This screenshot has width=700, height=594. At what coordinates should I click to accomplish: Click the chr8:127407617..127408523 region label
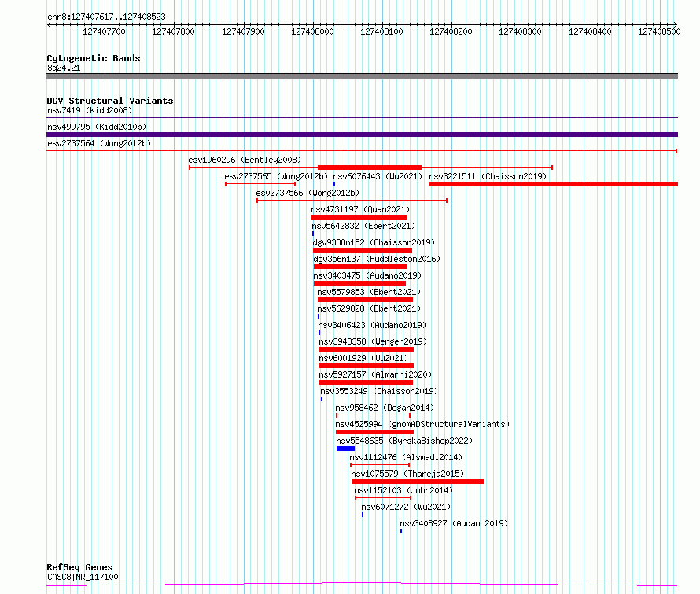(106, 17)
